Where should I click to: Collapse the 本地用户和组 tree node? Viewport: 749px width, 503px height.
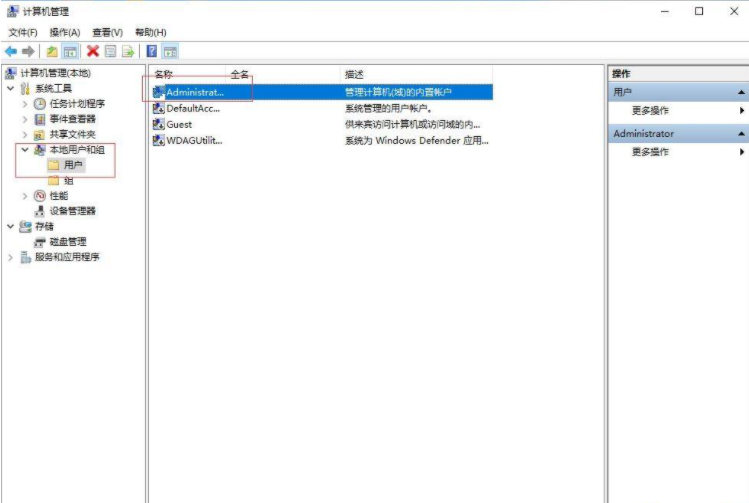tap(26, 150)
